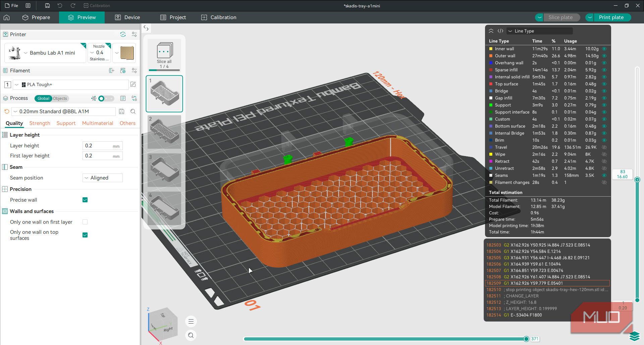The width and height of the screenshot is (644, 345).
Task: Show Travel lines with eye icon
Action: click(604, 147)
